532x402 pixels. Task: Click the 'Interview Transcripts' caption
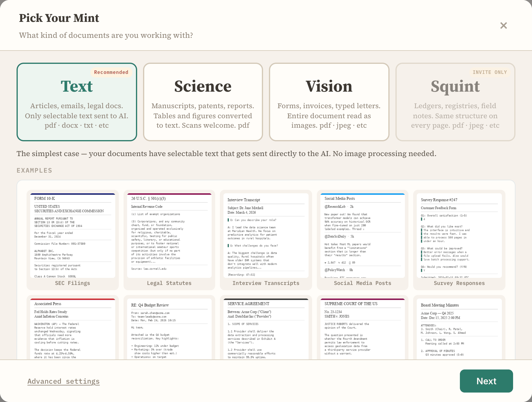click(266, 283)
